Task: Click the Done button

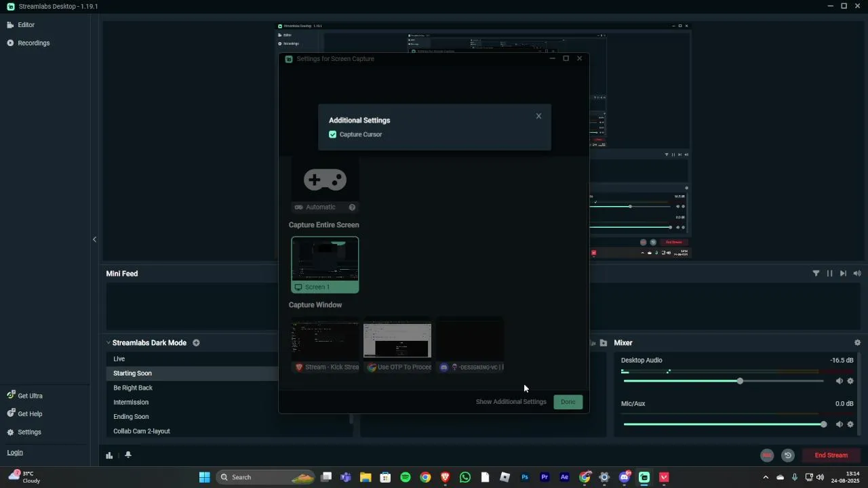Action: click(x=568, y=402)
